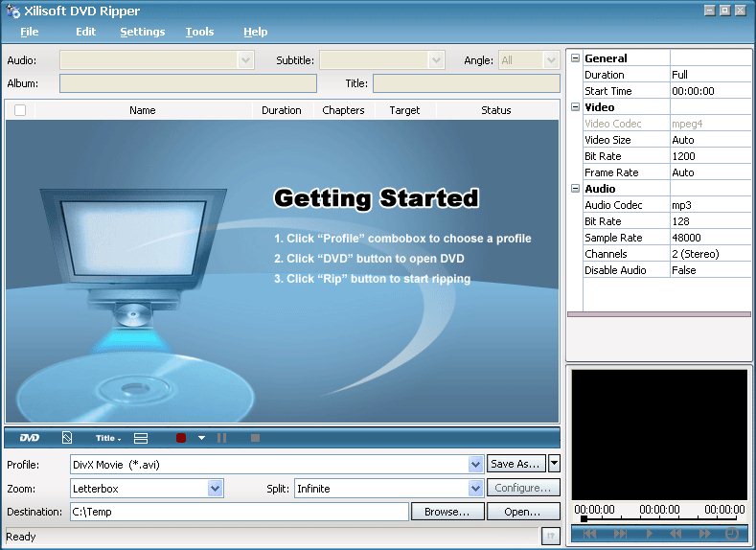The width and height of the screenshot is (756, 550).
Task: Expand the Split Infinite dropdown
Action: [x=476, y=489]
